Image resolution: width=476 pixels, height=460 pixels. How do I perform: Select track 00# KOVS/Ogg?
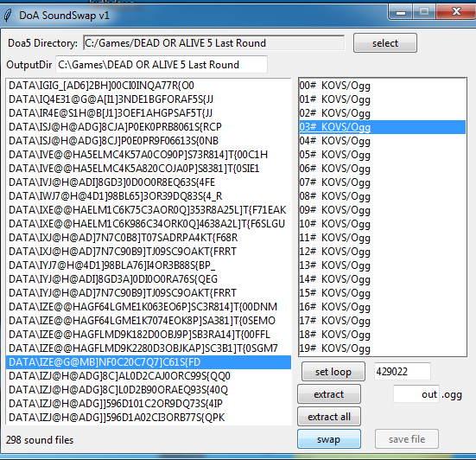click(383, 86)
